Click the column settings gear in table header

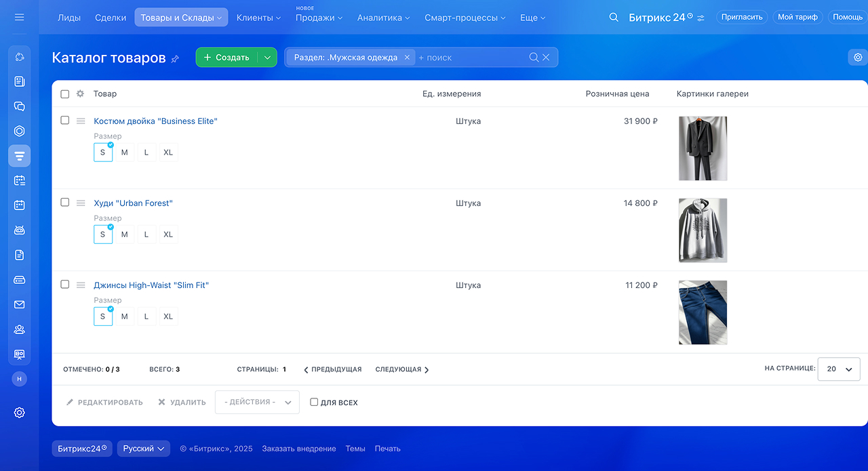tap(80, 94)
